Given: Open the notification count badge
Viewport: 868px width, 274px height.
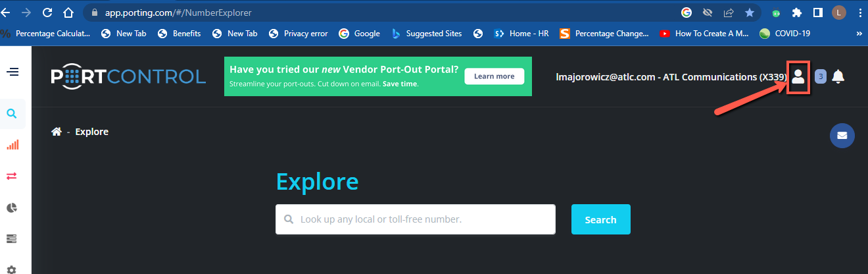Looking at the screenshot, I should (820, 76).
